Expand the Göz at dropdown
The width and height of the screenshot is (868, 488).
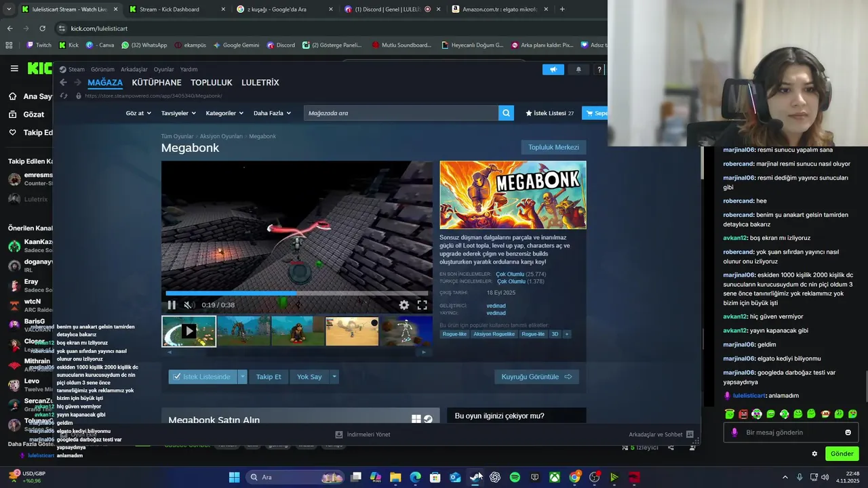[x=138, y=113]
